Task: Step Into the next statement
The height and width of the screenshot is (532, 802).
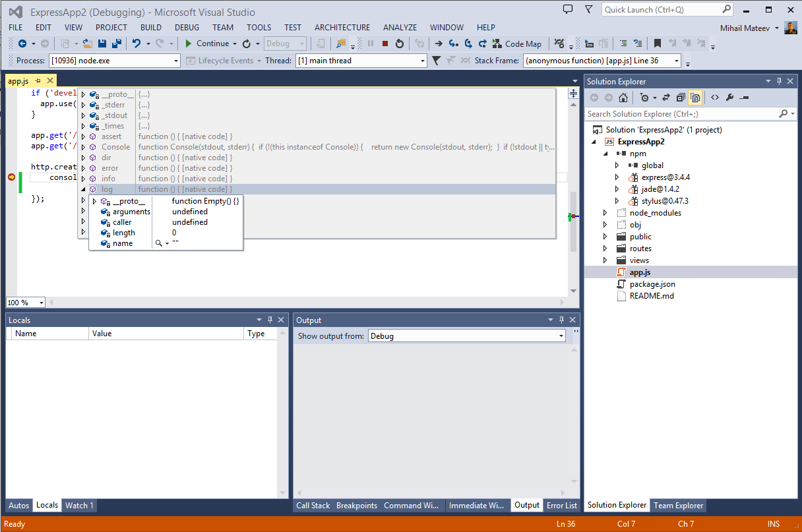Action: (x=453, y=44)
